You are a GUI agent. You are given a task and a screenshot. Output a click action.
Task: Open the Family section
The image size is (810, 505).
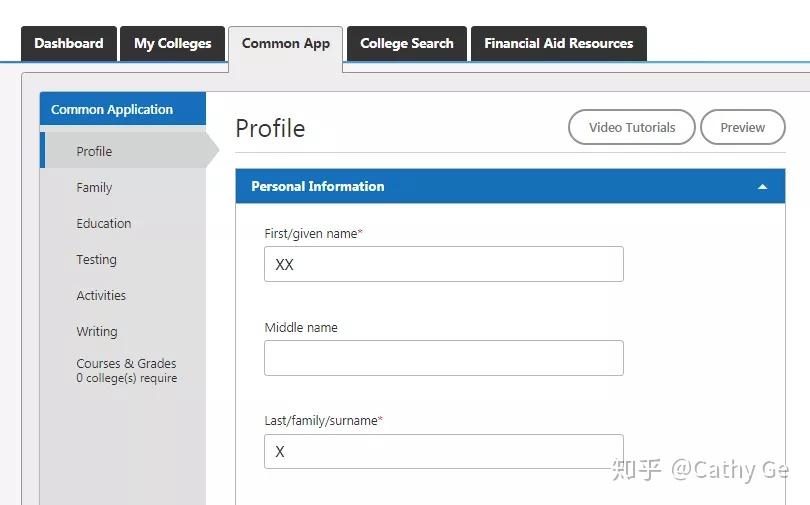94,187
